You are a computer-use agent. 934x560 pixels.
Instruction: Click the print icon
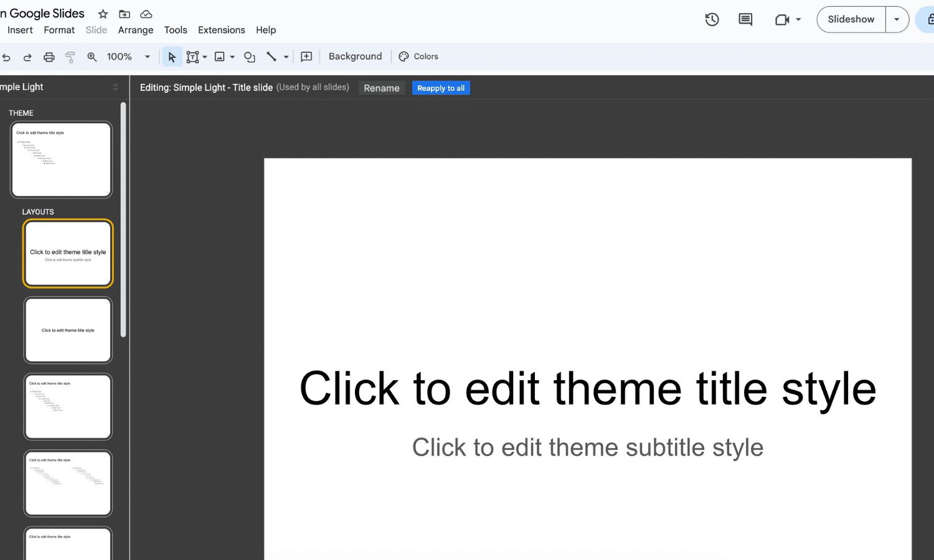[49, 56]
